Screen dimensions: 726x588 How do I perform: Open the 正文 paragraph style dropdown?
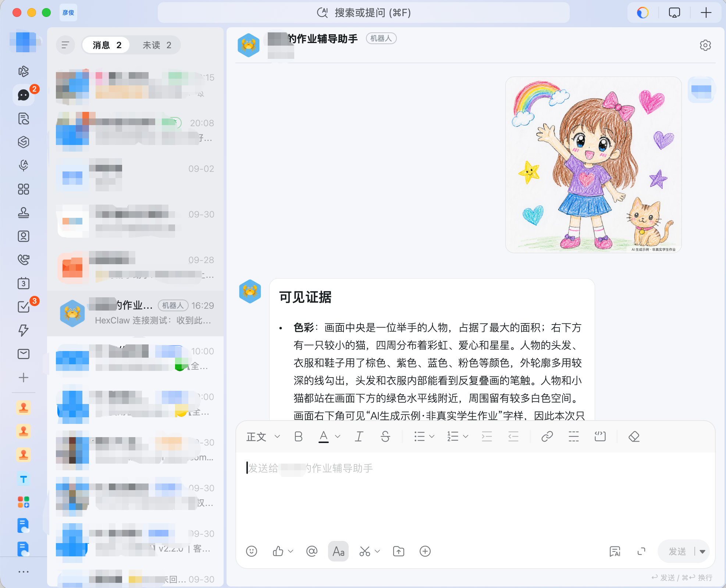[263, 437]
